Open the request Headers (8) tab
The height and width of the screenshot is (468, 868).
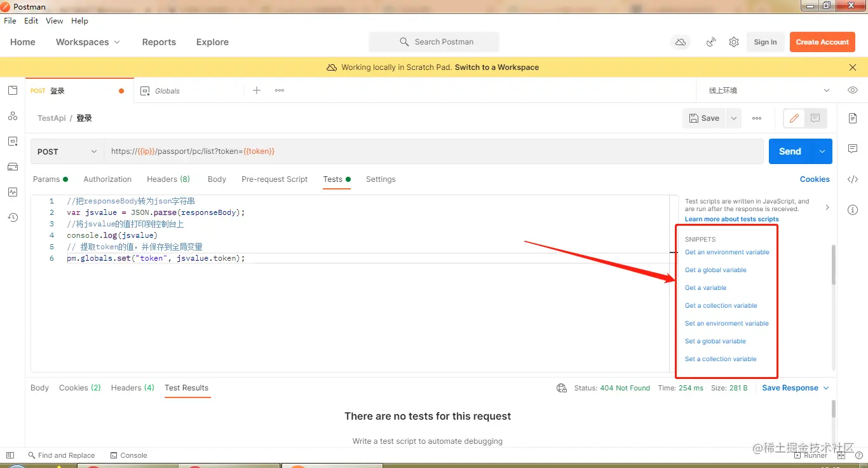click(168, 179)
